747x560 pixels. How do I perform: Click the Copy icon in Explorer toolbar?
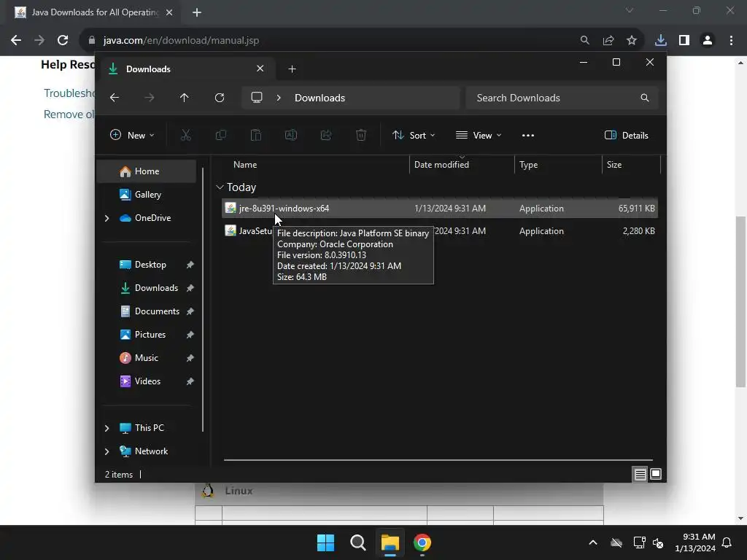click(220, 135)
